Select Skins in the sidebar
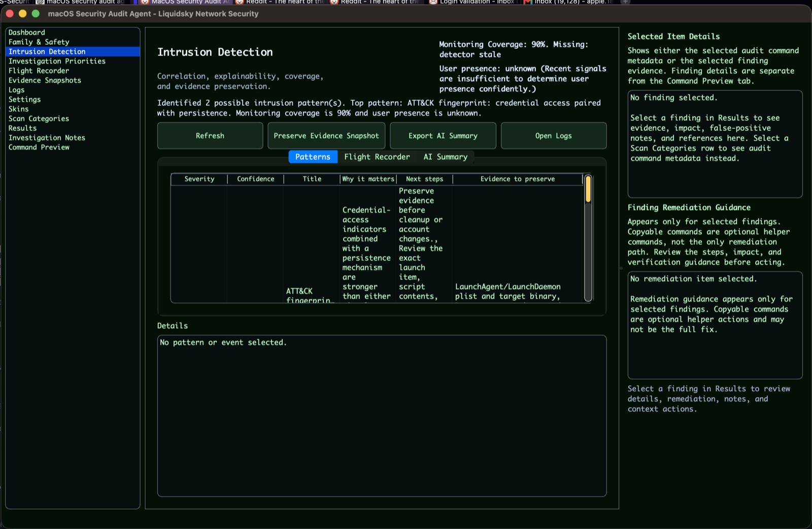812x529 pixels. (x=73, y=109)
